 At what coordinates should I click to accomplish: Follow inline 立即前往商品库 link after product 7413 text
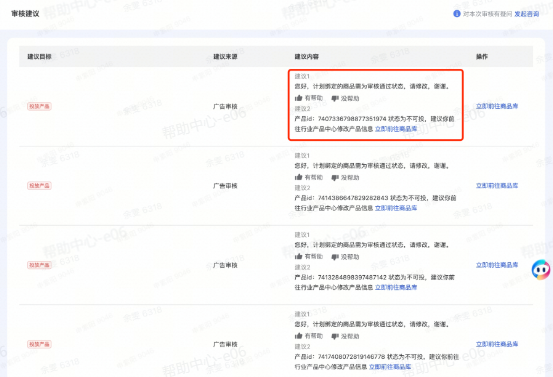(x=396, y=287)
